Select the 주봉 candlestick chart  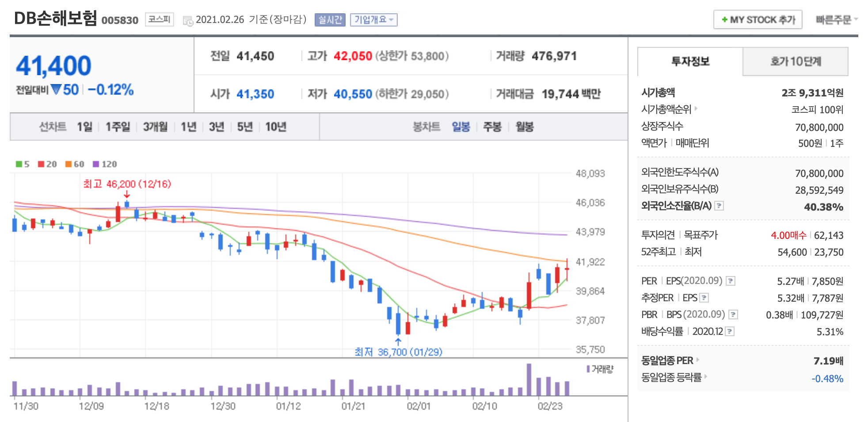point(492,127)
